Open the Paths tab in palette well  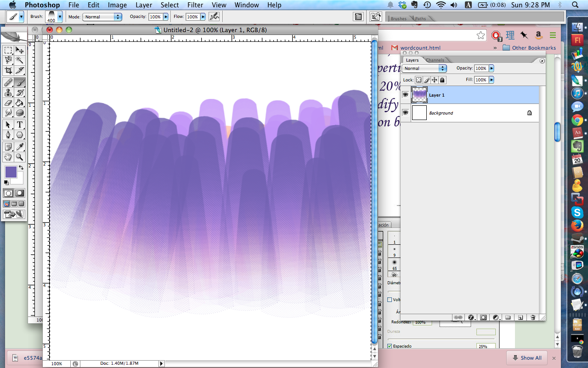point(420,19)
